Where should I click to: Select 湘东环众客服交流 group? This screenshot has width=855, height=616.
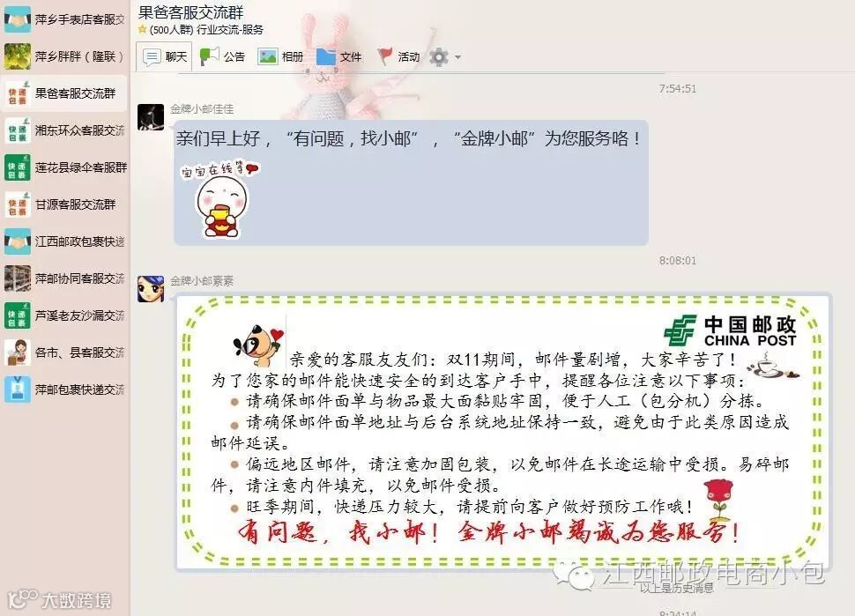pyautogui.click(x=64, y=130)
